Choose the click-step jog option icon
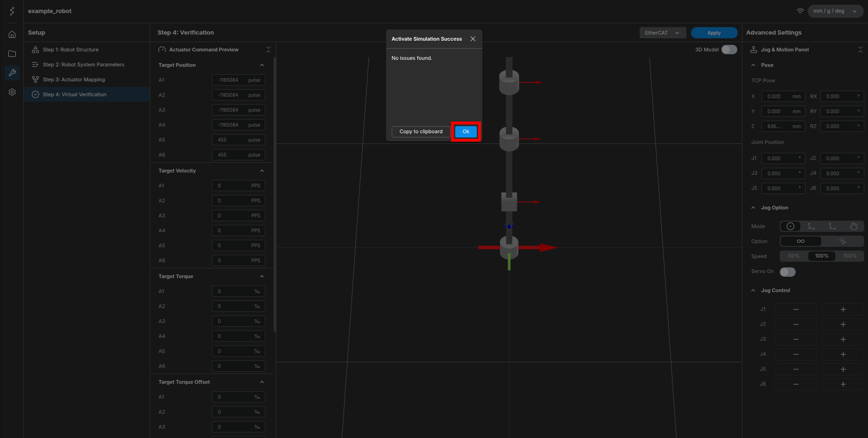 pyautogui.click(x=842, y=241)
